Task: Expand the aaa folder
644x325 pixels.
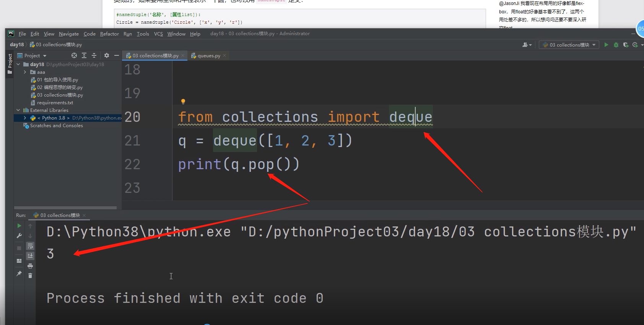Action: 25,72
